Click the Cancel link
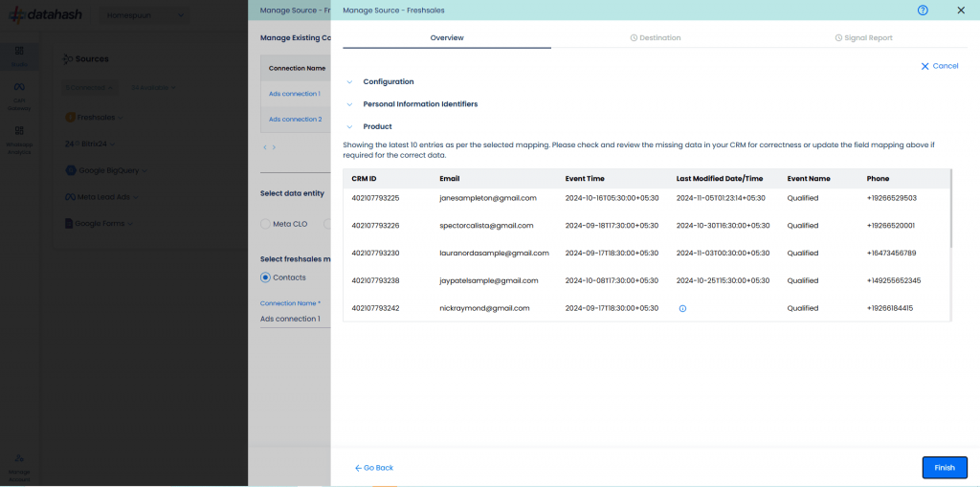The height and width of the screenshot is (487, 980). coord(940,66)
